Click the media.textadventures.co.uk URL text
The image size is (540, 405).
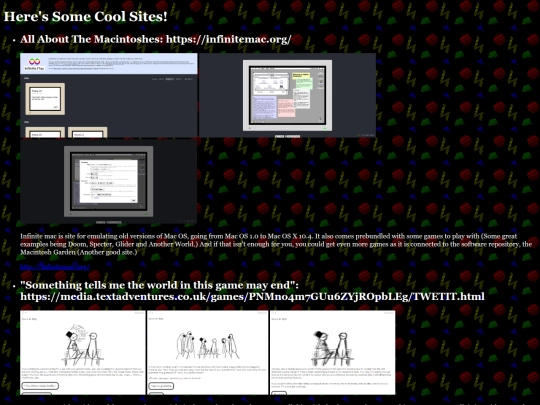(x=252, y=297)
